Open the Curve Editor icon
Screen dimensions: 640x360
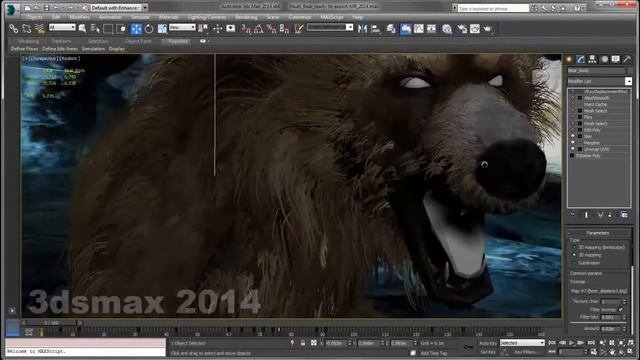coord(419,29)
